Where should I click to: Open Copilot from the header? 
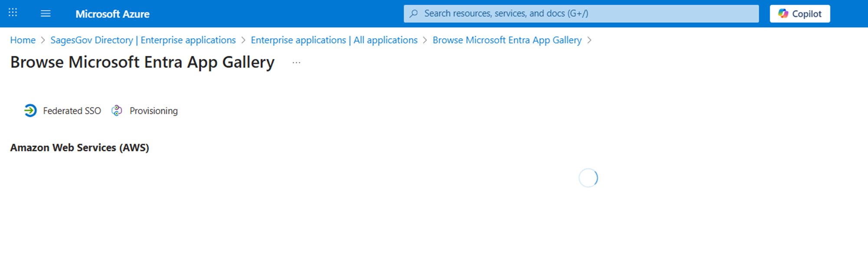tap(800, 13)
